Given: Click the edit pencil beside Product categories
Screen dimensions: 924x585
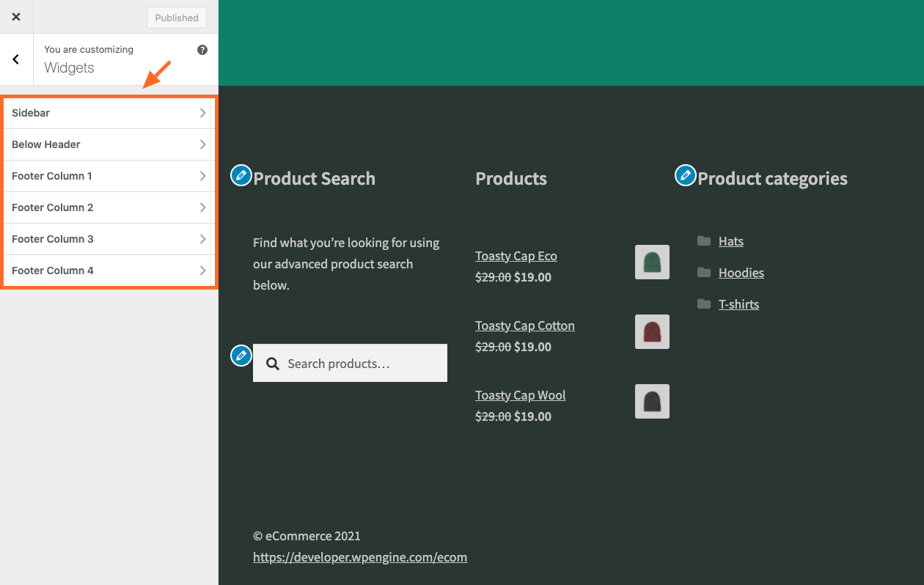Looking at the screenshot, I should (x=685, y=175).
